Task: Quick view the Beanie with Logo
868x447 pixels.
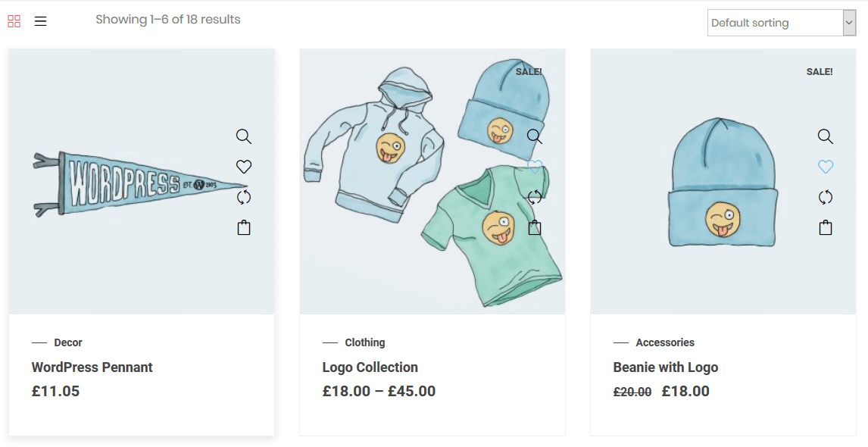Action: point(826,136)
